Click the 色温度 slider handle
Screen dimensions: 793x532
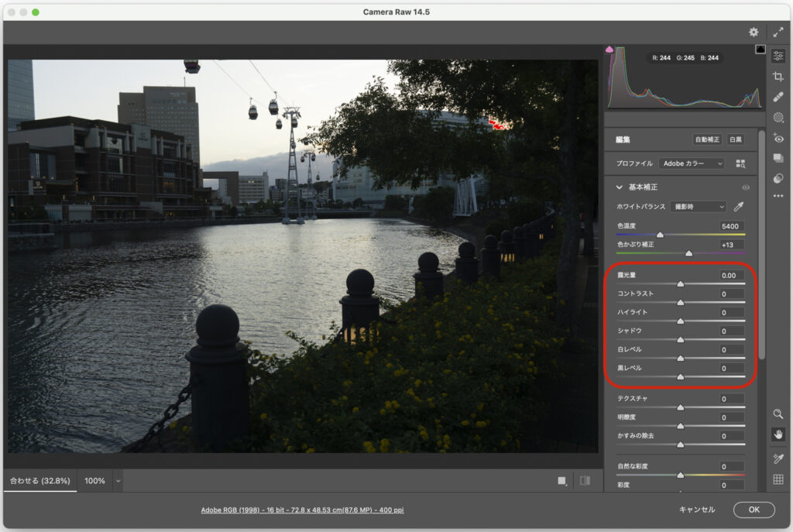click(660, 235)
